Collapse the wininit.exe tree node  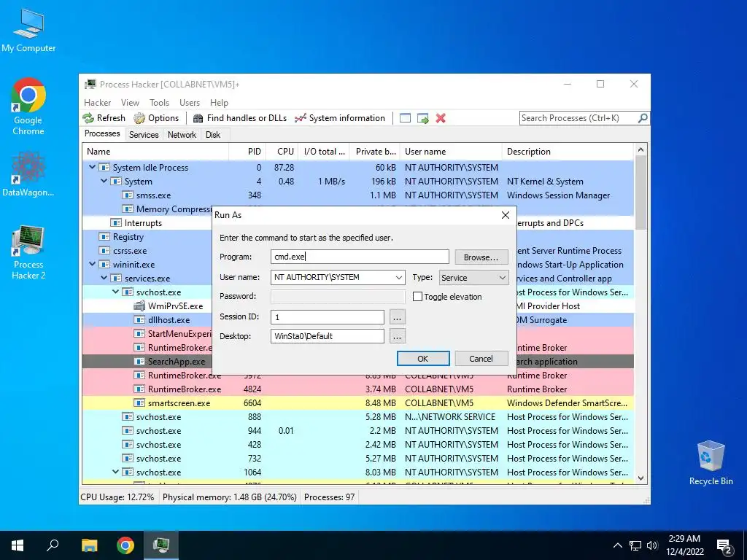click(x=92, y=264)
